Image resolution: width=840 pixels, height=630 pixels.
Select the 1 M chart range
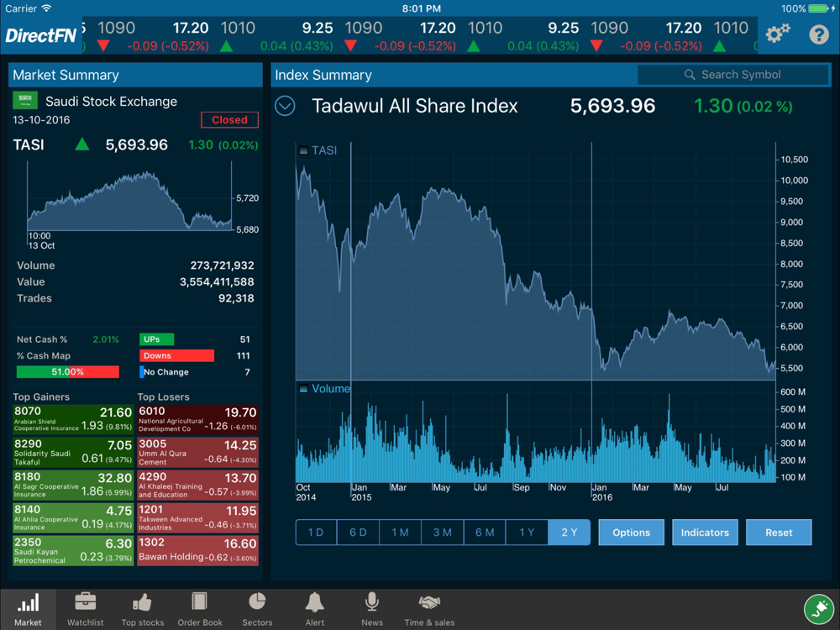click(x=400, y=532)
